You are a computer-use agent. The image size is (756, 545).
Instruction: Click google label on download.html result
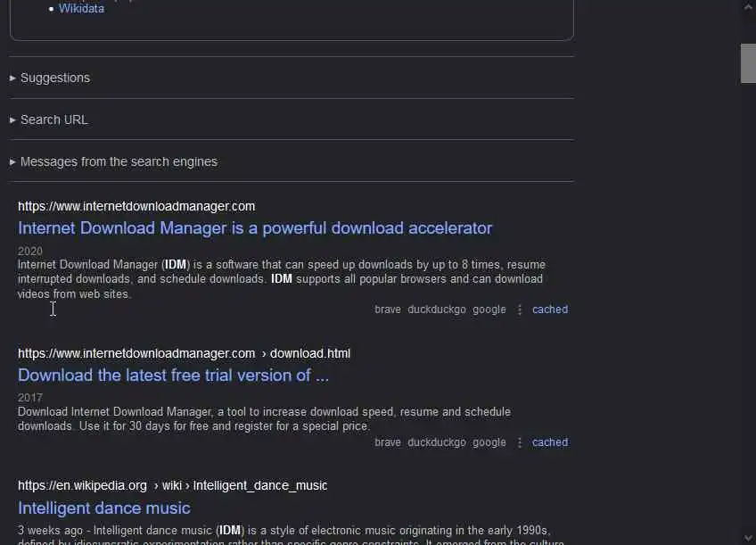(x=489, y=442)
